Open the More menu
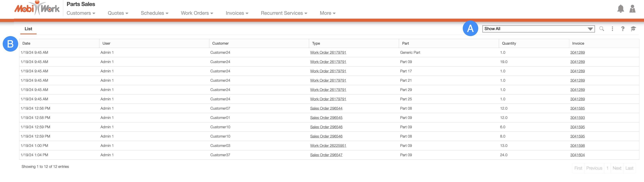Image resolution: width=644 pixels, height=182 pixels. (x=327, y=13)
